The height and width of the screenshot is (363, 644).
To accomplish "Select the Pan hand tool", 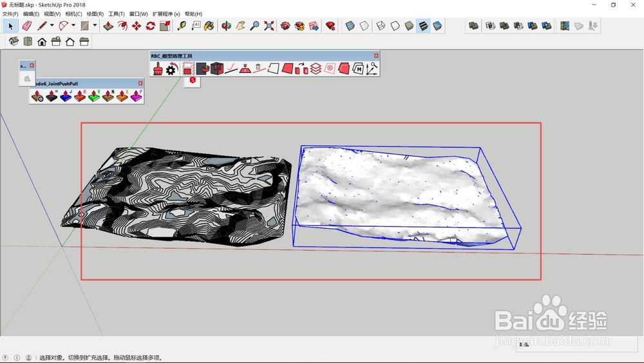I will [x=240, y=26].
